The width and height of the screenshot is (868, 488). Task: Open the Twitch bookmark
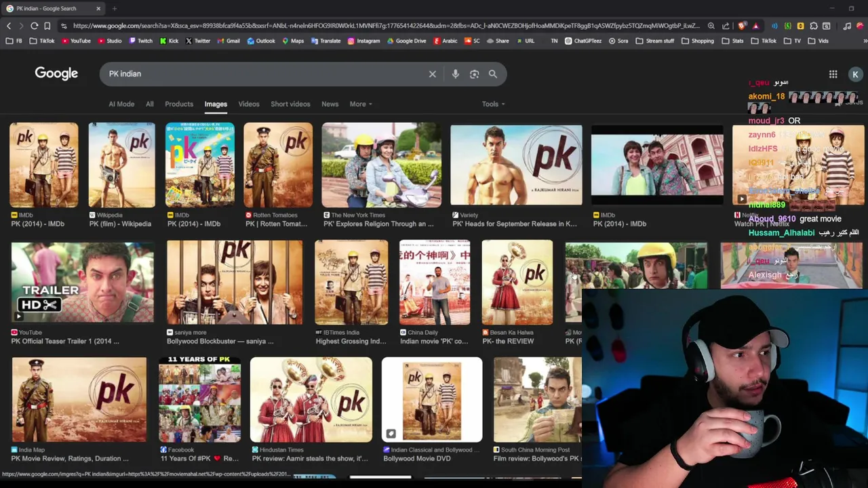[x=140, y=41]
